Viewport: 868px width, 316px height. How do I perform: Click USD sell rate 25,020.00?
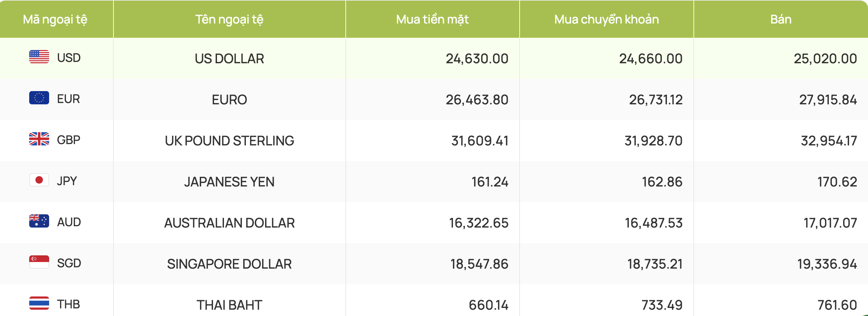click(825, 59)
